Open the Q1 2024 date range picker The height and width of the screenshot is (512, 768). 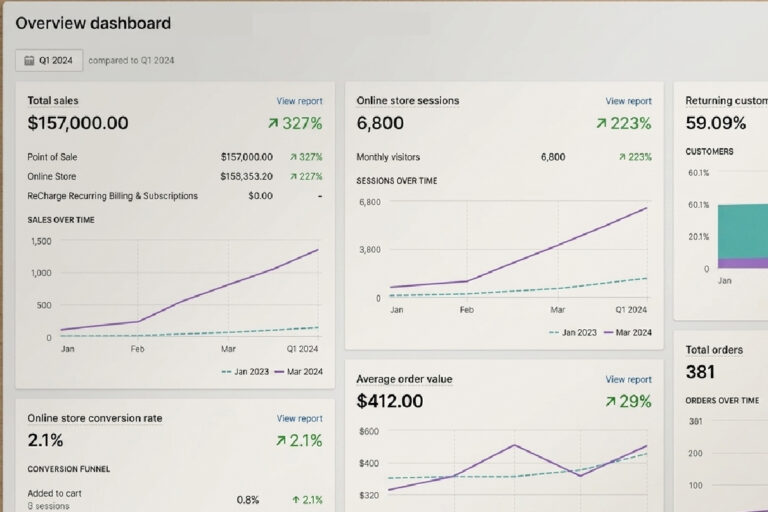(x=49, y=60)
